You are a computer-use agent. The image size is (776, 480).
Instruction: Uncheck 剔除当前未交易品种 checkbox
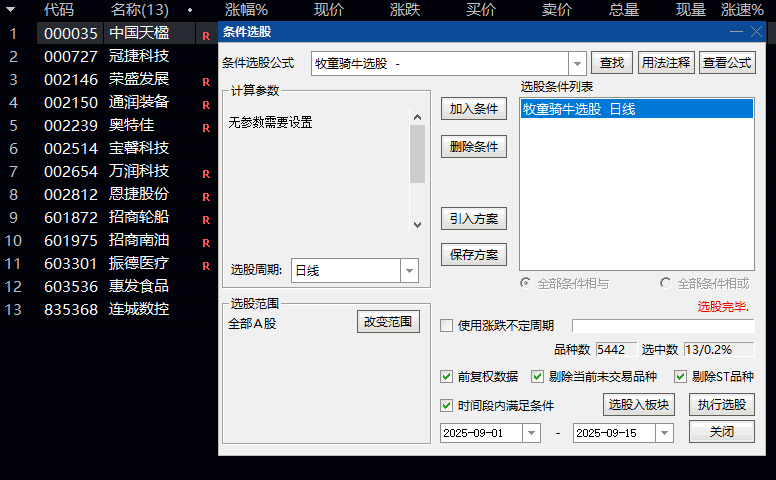click(x=537, y=377)
